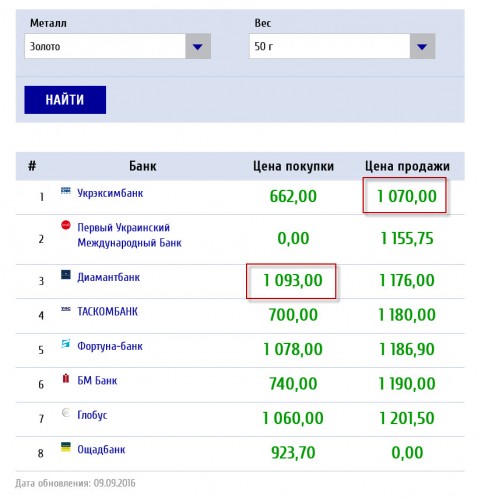Click ТАСКОМБАНК sell price 1 180,00
This screenshot has width=478, height=500.
(407, 315)
